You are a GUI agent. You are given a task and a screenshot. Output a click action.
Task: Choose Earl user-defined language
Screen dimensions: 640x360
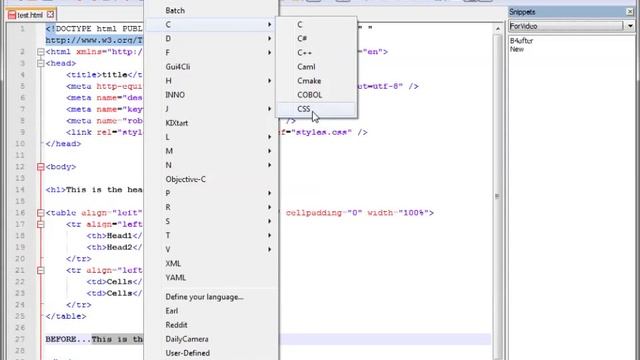tap(211, 311)
